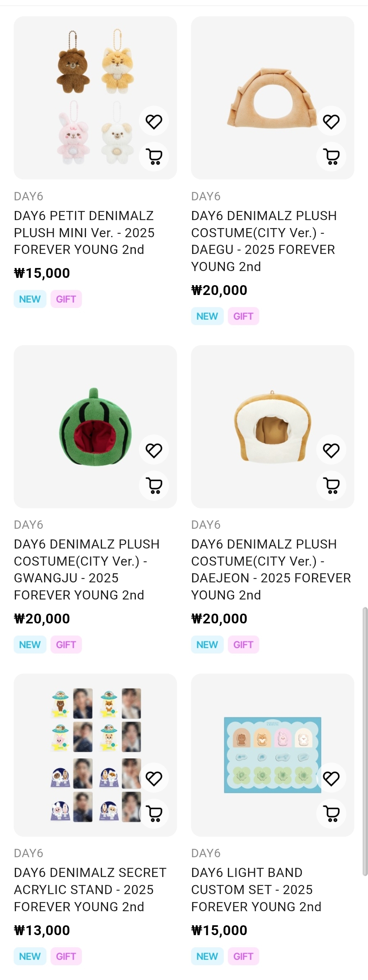
Task: Click DAY6 artist label above Gwangju costume
Action: click(29, 525)
